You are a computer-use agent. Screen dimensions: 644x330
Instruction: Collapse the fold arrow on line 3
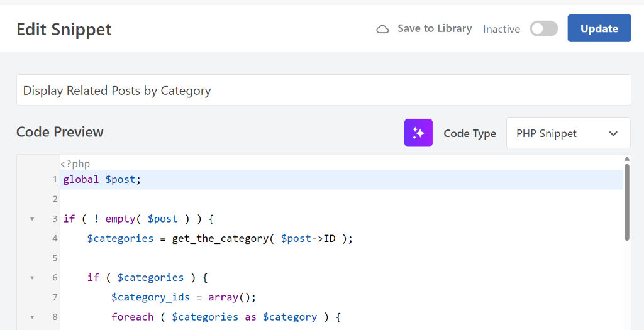[x=32, y=219]
